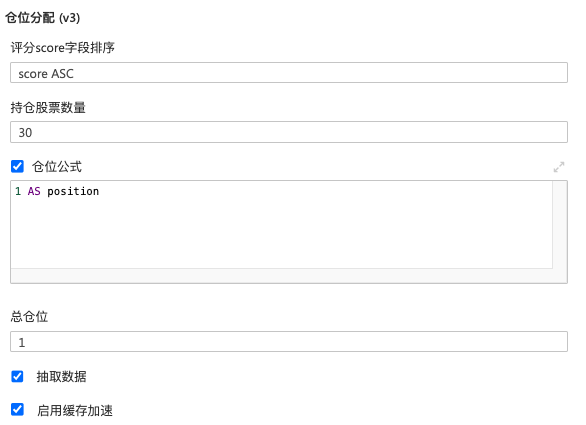Place cursor on 'position' in code editor
This screenshot has height=425, width=586.
[73, 191]
